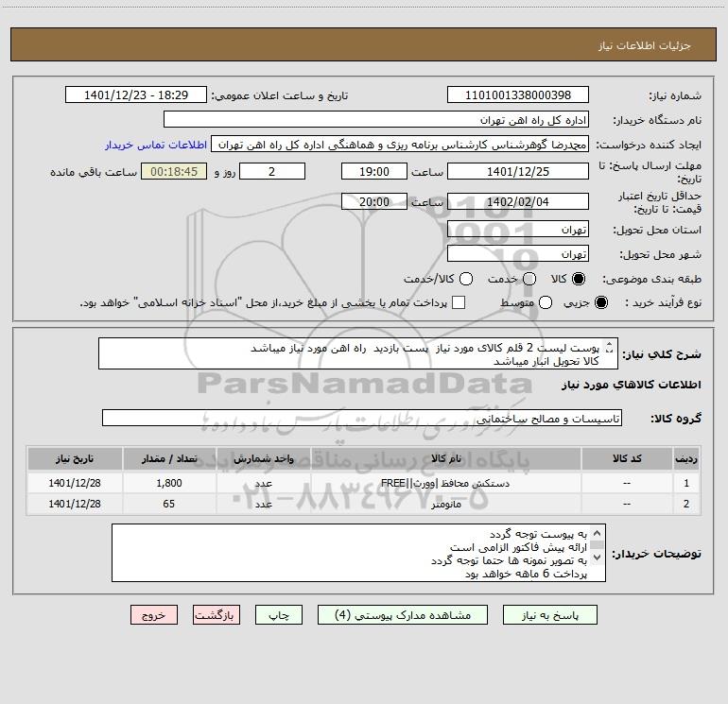Click the remaining days field showing 2

point(272,171)
